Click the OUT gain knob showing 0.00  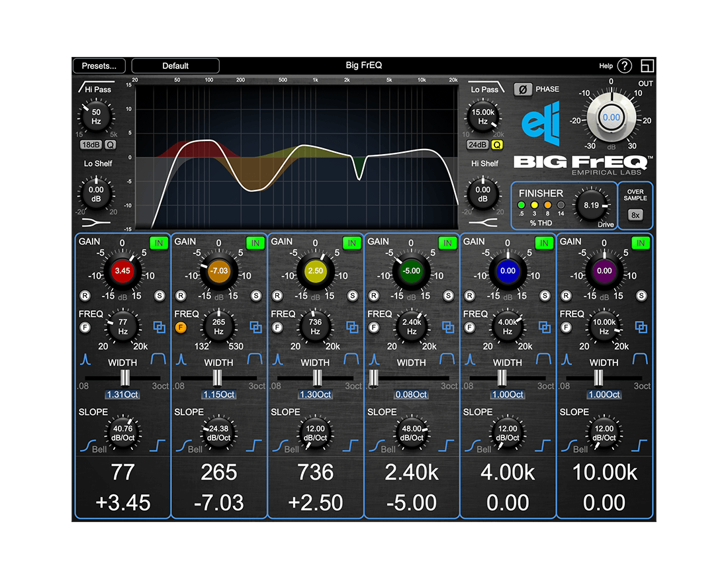pyautogui.click(x=611, y=118)
